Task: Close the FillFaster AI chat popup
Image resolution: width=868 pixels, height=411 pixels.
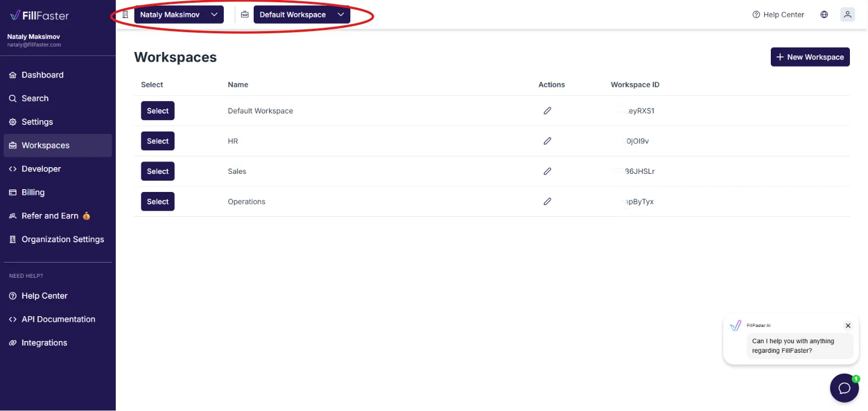Action: [848, 326]
